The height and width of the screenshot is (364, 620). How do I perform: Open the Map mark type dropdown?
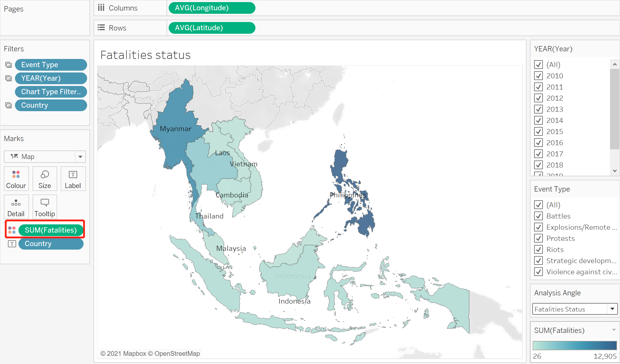(x=80, y=157)
